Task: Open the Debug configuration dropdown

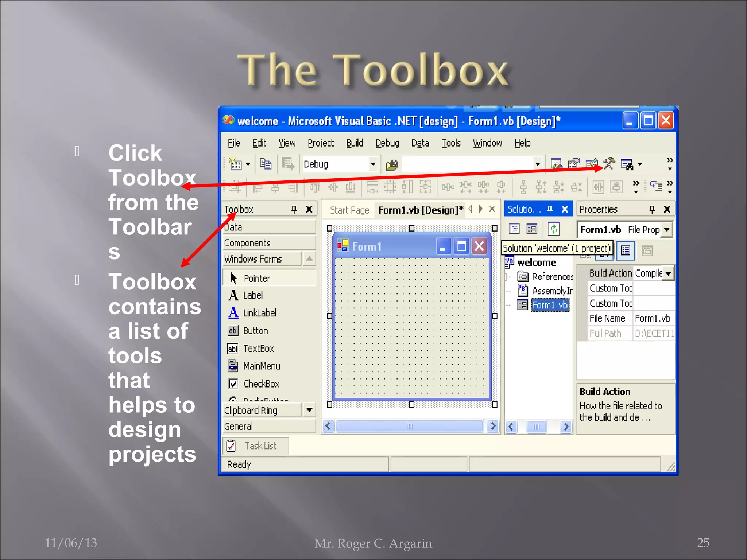Action: coord(373,164)
